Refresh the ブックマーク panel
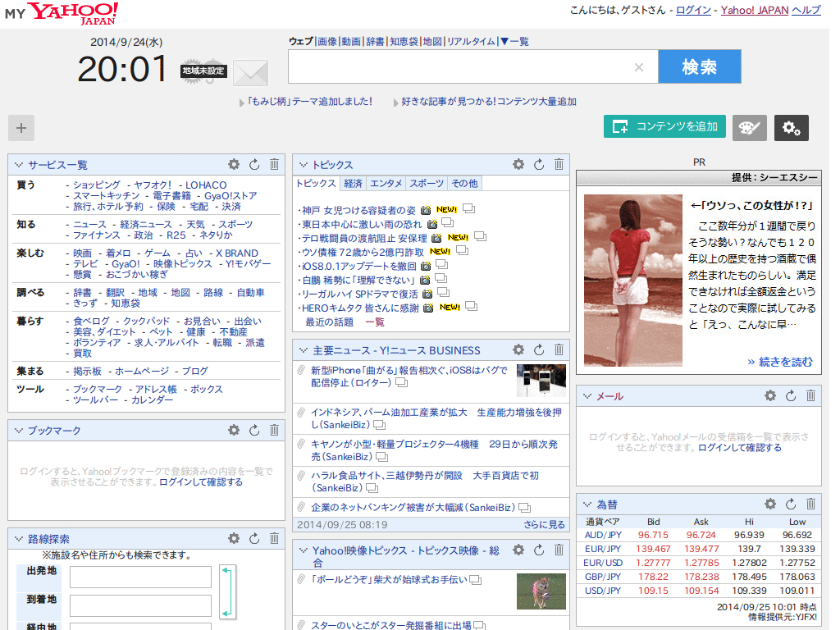The height and width of the screenshot is (630, 840). tap(254, 430)
